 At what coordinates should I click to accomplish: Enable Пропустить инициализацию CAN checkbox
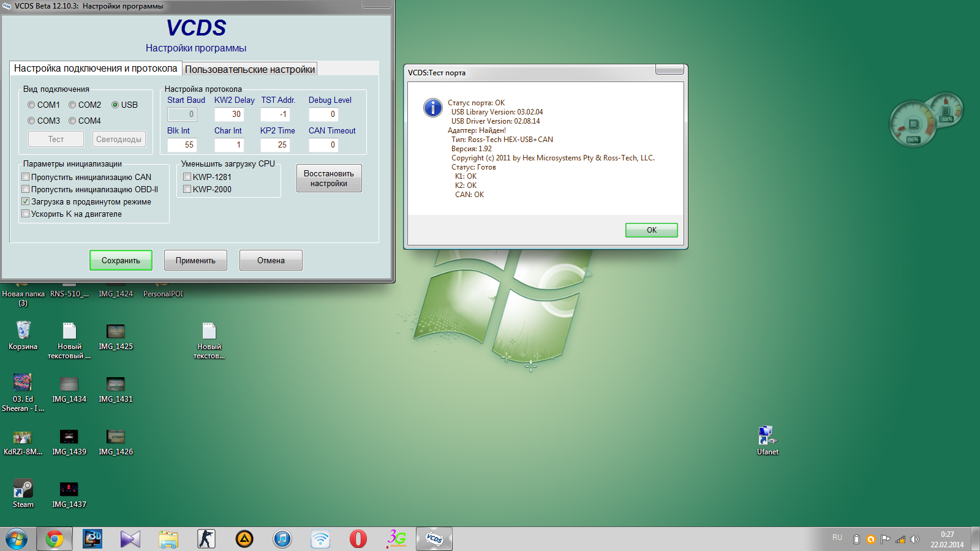26,178
